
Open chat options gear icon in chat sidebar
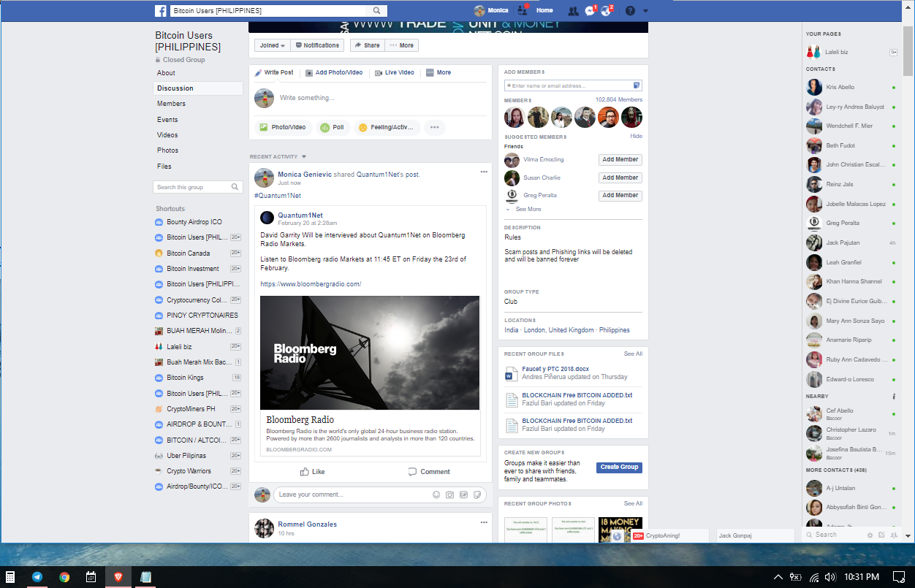click(x=870, y=535)
